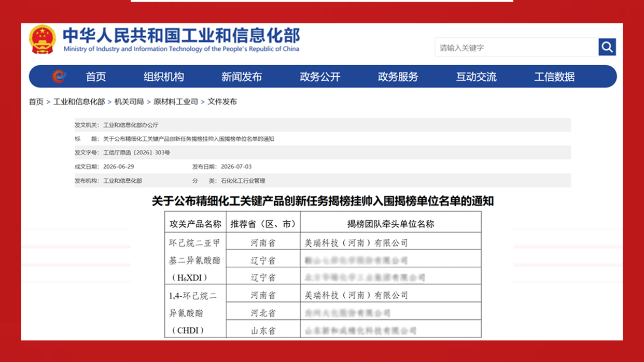Click the 中华人民共和国工业和信息化部 site title

coord(181,35)
